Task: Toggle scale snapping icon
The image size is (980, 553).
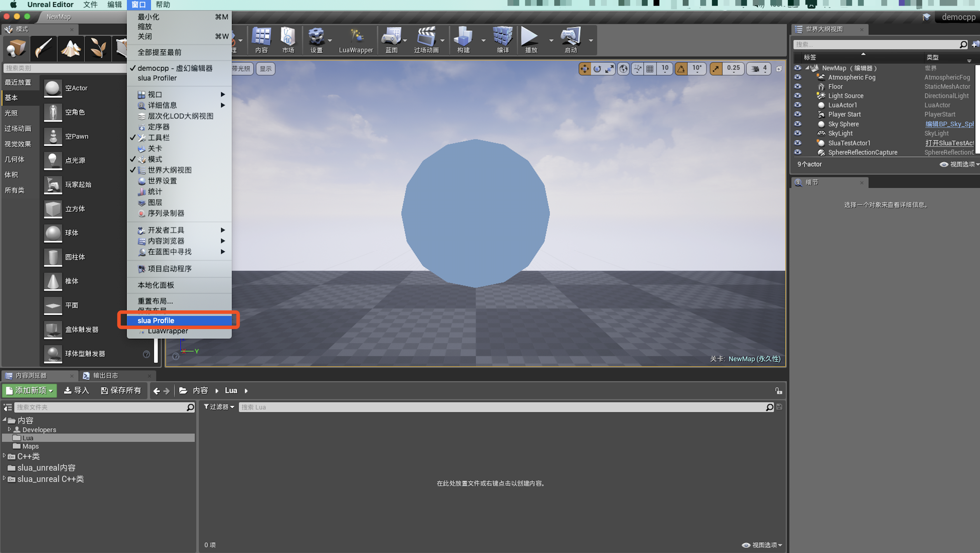Action: 716,69
